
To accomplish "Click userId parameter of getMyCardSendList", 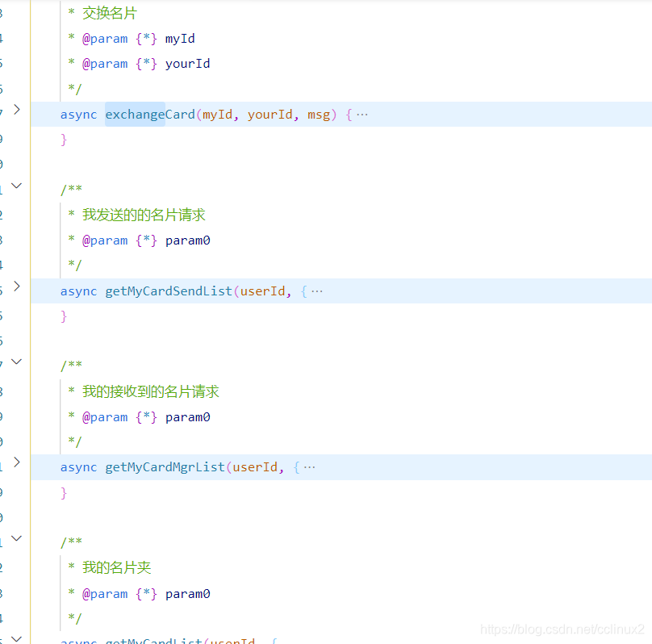I will (x=262, y=291).
